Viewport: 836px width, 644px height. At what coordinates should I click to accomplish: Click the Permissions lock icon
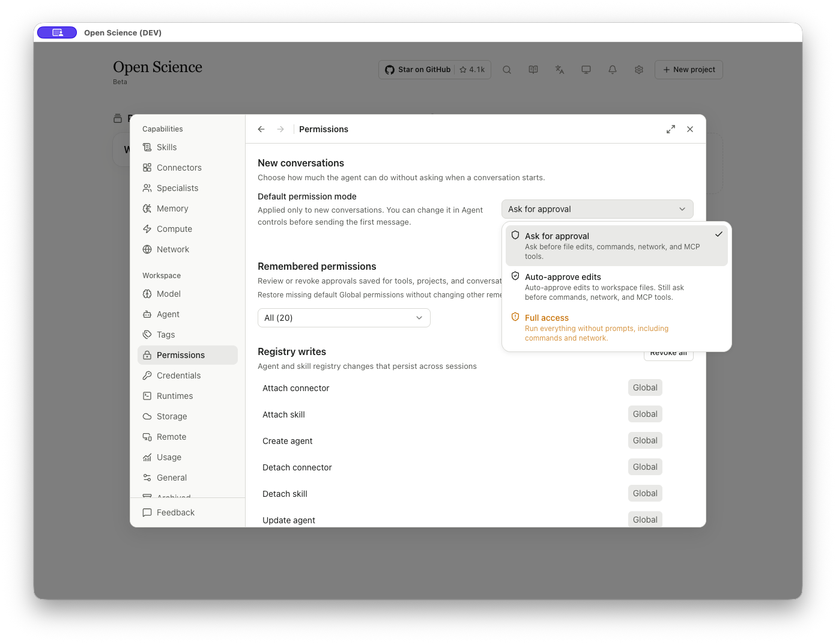tap(147, 355)
